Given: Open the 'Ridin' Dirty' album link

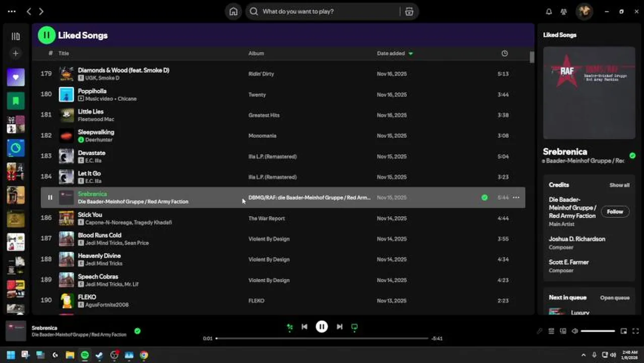Looking at the screenshot, I should pyautogui.click(x=261, y=74).
